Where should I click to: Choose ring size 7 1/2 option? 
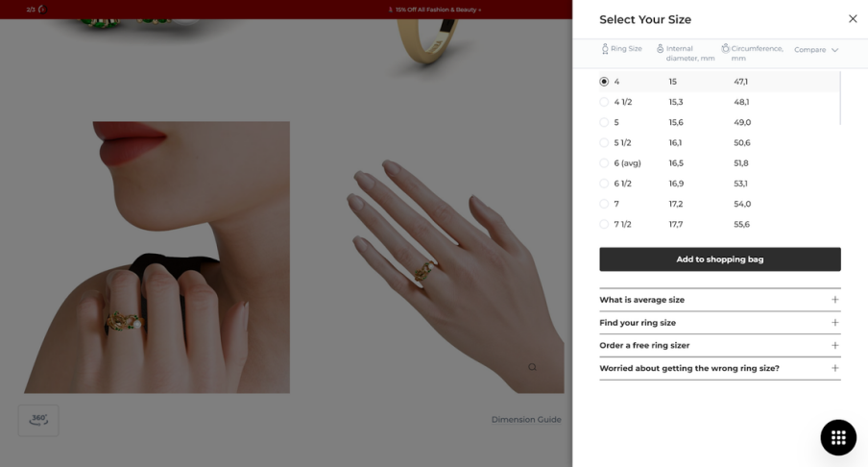tap(604, 224)
